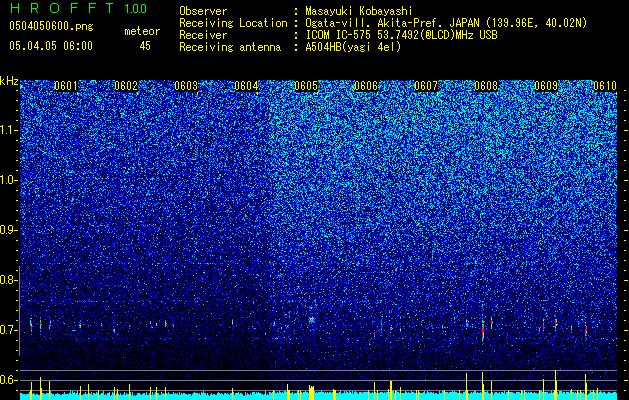Select the meteor count value 45

(145, 46)
